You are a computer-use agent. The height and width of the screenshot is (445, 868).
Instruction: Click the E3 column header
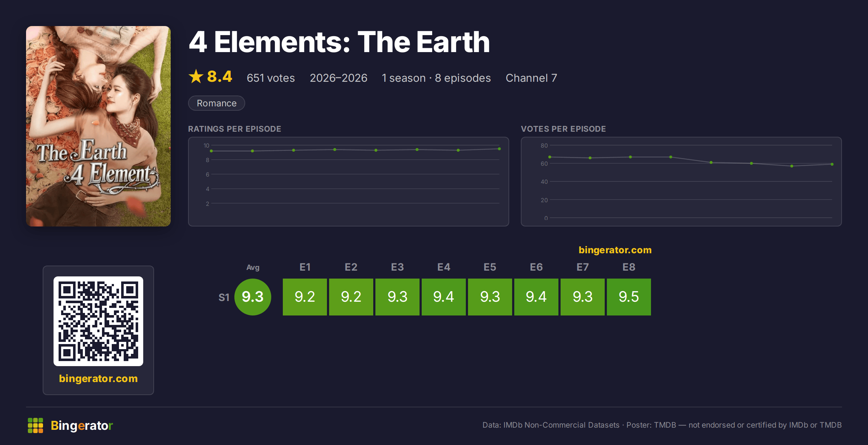pos(397,267)
